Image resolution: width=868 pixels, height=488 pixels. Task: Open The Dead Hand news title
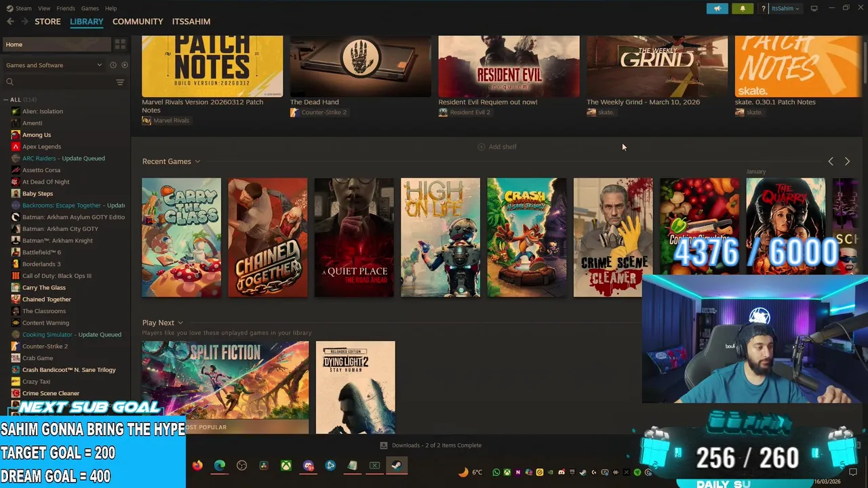point(314,102)
